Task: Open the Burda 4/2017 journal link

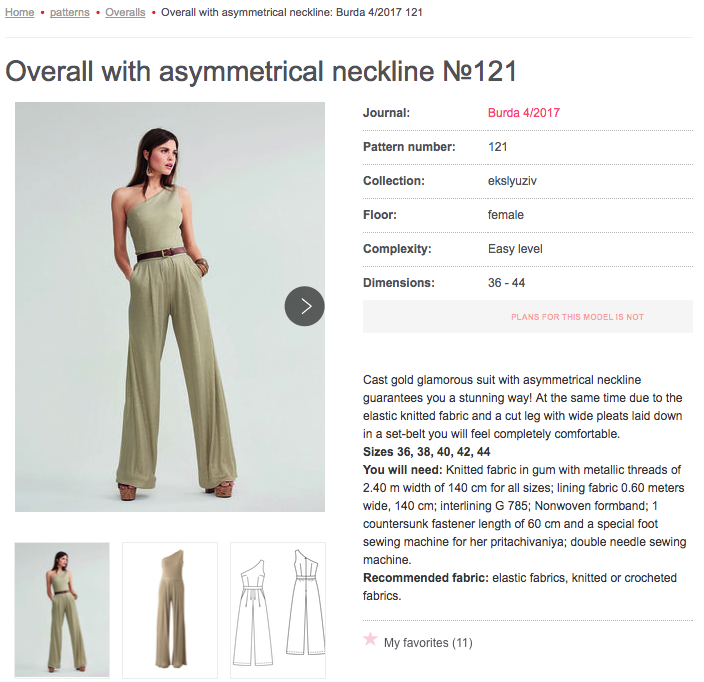Action: click(x=524, y=113)
